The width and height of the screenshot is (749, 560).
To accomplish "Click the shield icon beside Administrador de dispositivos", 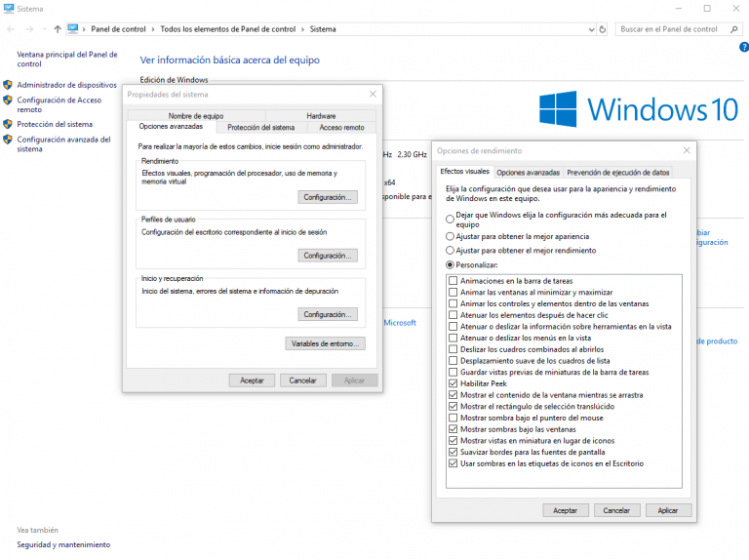I will pyautogui.click(x=8, y=85).
